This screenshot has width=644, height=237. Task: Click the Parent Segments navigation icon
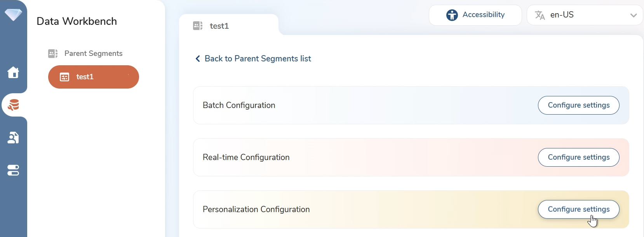pos(53,54)
